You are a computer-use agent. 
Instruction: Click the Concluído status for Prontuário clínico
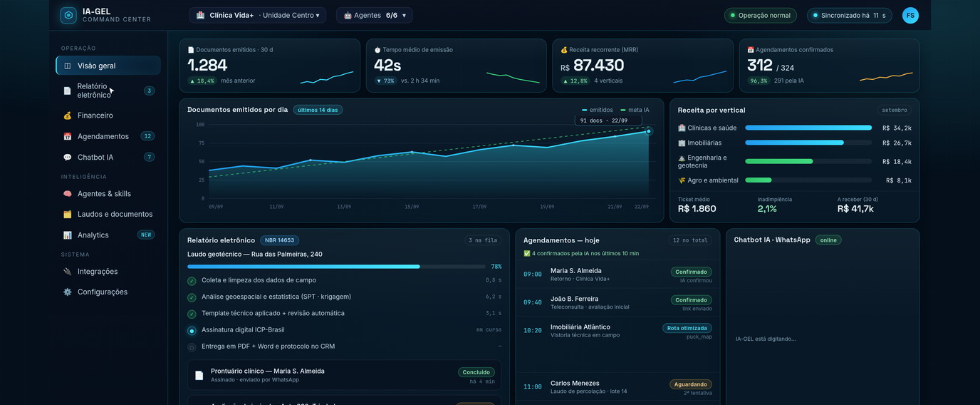pos(476,372)
